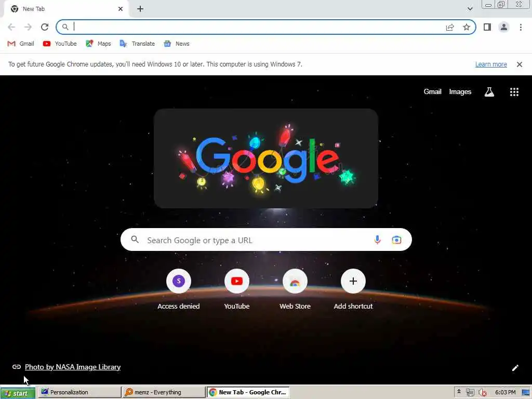
Task: Open a new tab with the plus button
Action: click(140, 9)
